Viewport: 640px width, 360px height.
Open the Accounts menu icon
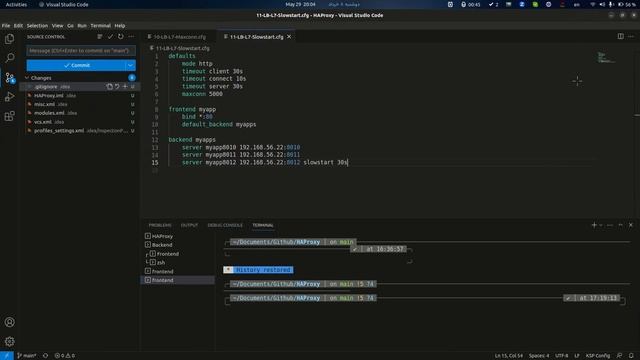(9, 322)
